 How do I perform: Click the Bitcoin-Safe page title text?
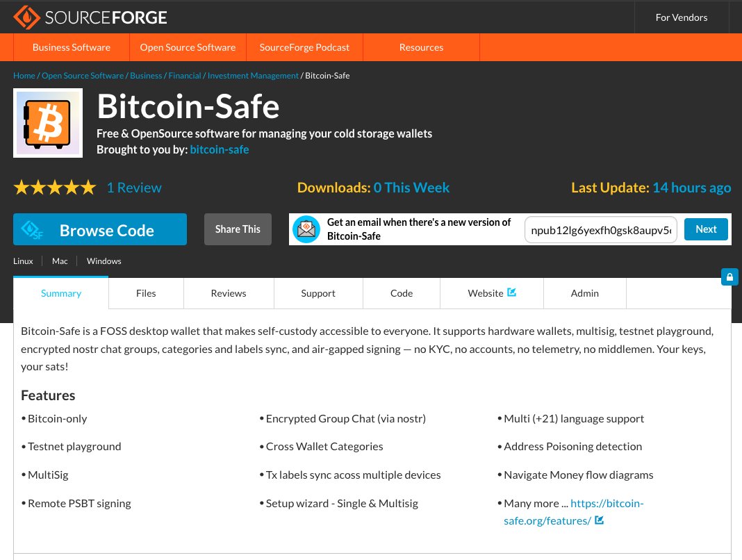pyautogui.click(x=188, y=106)
